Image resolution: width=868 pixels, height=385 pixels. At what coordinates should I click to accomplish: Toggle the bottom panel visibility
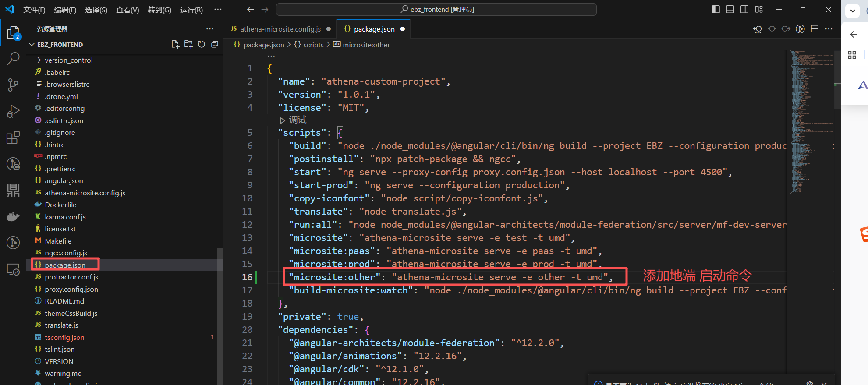coord(730,9)
